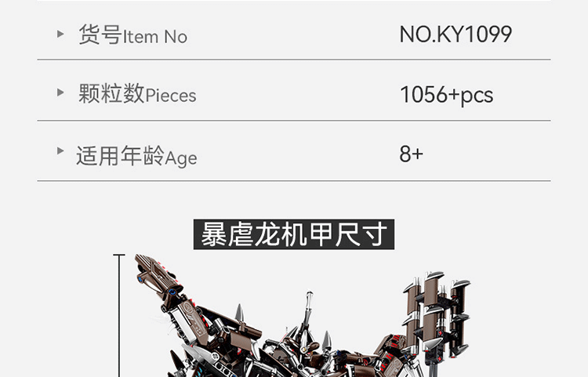The width and height of the screenshot is (588, 377).
Task: Click the 颗粒数 Pieces label
Action: point(137,94)
